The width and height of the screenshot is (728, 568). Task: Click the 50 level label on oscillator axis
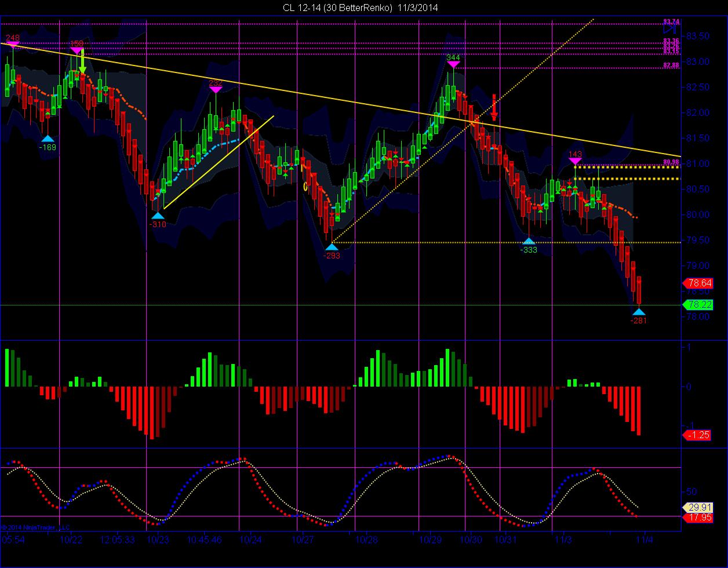pyautogui.click(x=691, y=491)
